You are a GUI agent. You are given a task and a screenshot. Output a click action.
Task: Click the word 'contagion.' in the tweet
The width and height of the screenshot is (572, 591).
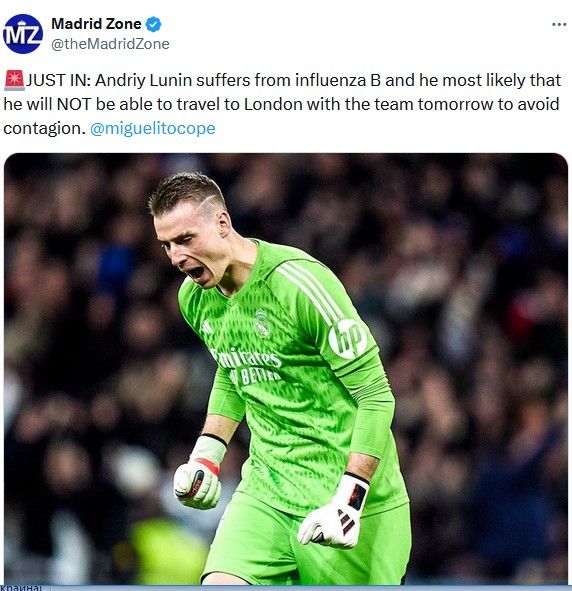pyautogui.click(x=44, y=129)
